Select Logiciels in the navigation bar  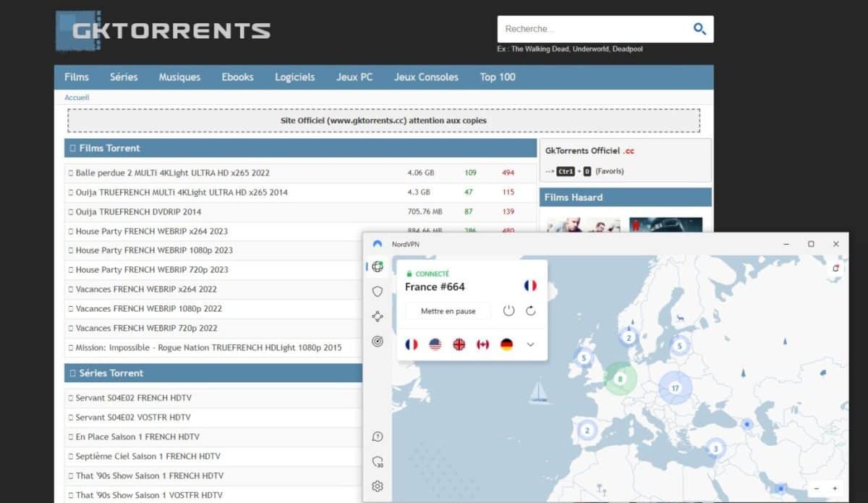[x=295, y=77]
